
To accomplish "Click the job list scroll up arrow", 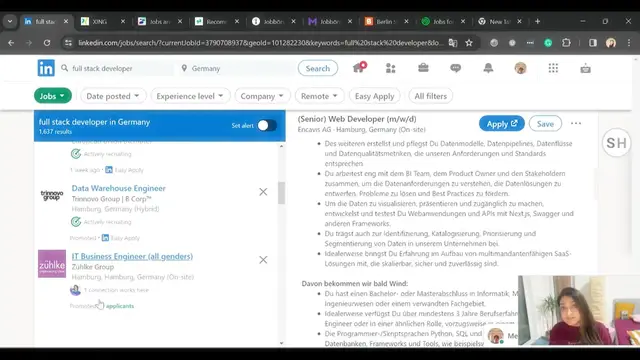I will tap(282, 146).
